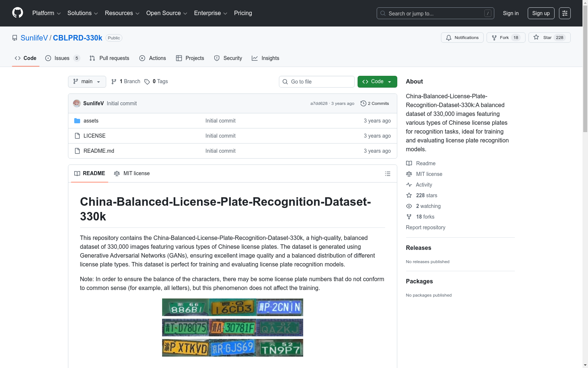This screenshot has width=588, height=368.
Task: Open the Actions tab
Action: point(153,58)
